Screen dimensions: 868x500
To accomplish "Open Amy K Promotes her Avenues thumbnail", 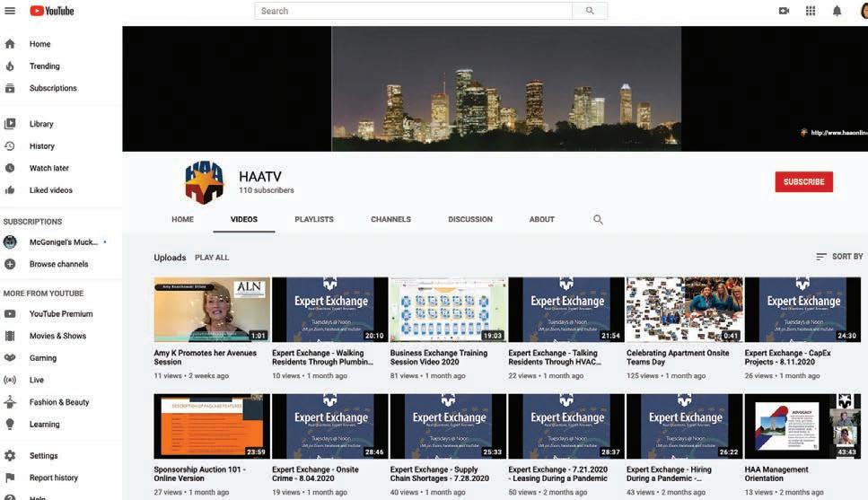I will click(212, 310).
